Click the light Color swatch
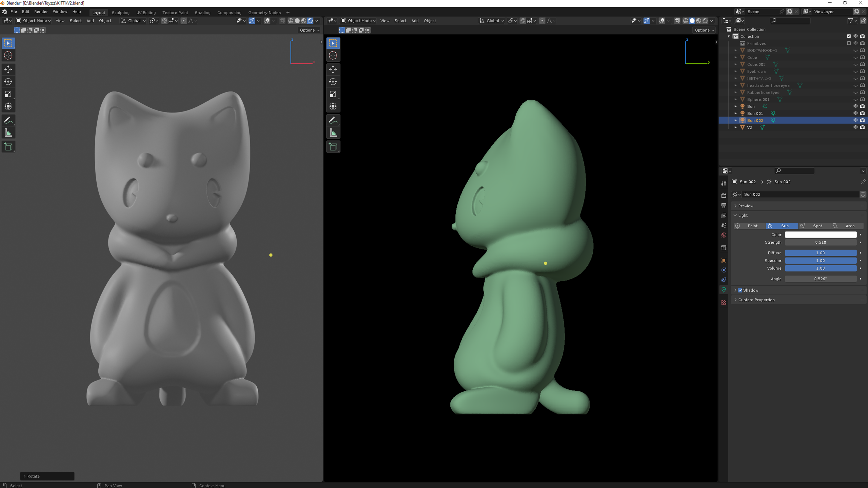 [821, 235]
